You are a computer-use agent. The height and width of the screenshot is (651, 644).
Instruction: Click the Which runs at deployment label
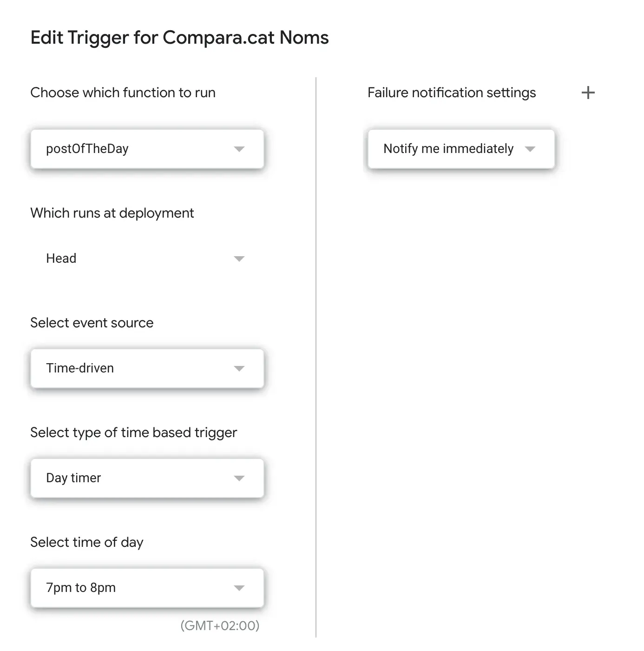(112, 213)
